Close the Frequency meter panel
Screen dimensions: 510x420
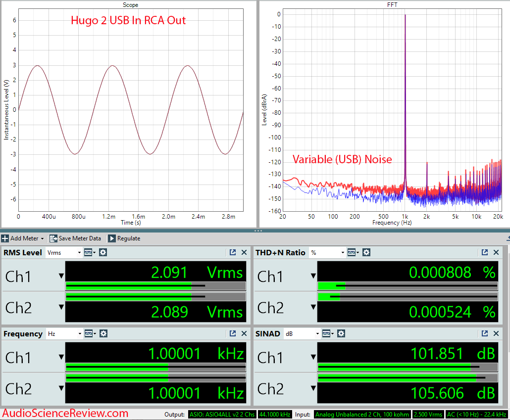tap(244, 333)
